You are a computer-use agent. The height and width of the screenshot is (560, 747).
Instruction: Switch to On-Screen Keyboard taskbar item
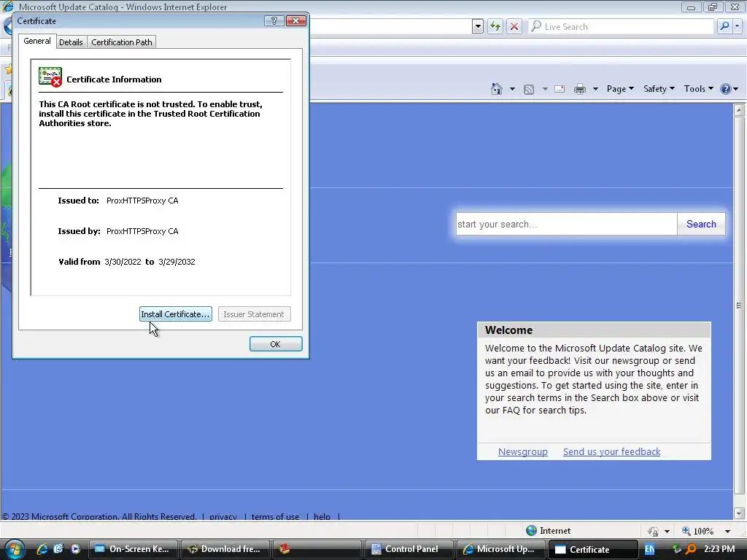(x=134, y=549)
